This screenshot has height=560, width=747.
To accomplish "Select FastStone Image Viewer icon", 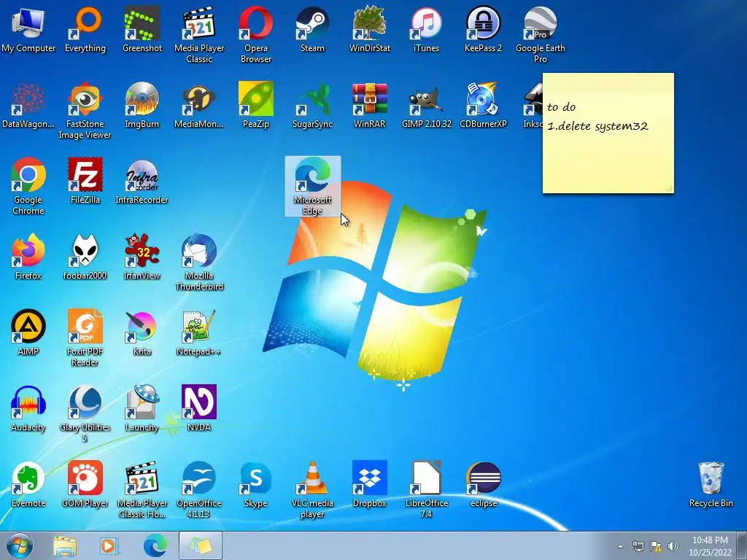I will (85, 111).
